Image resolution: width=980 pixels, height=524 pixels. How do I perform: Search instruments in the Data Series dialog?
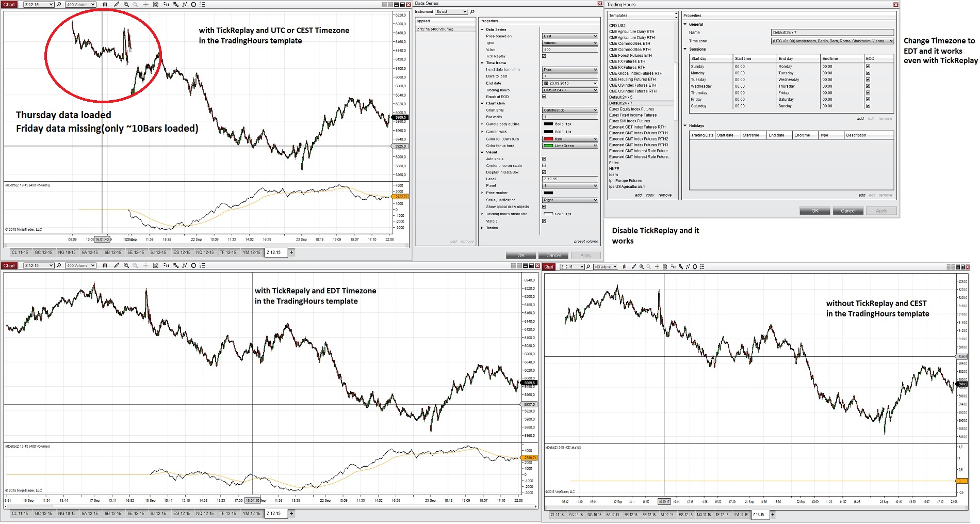(472, 12)
